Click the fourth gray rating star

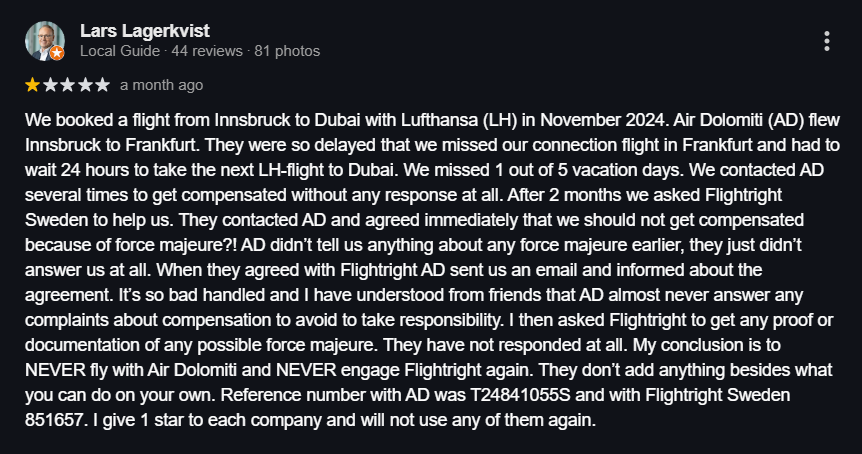coord(85,85)
